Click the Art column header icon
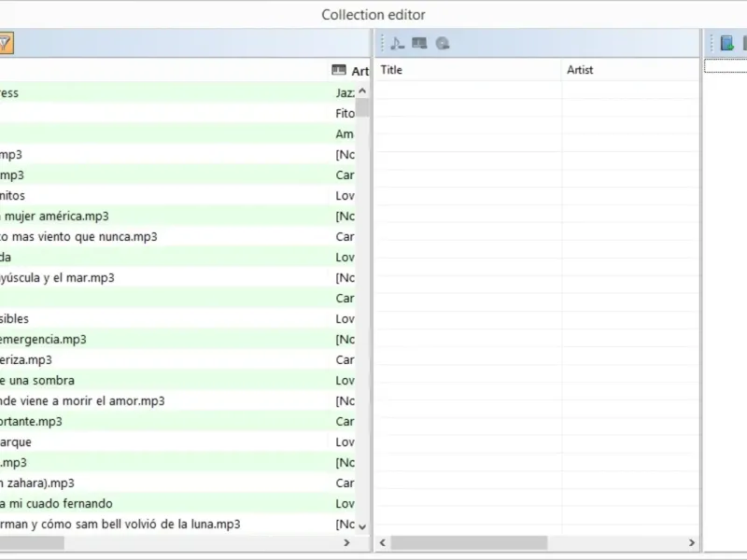The image size is (747, 560). [x=339, y=70]
